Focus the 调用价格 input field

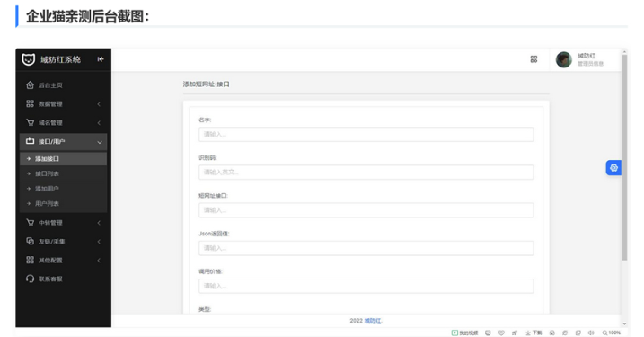(x=366, y=286)
